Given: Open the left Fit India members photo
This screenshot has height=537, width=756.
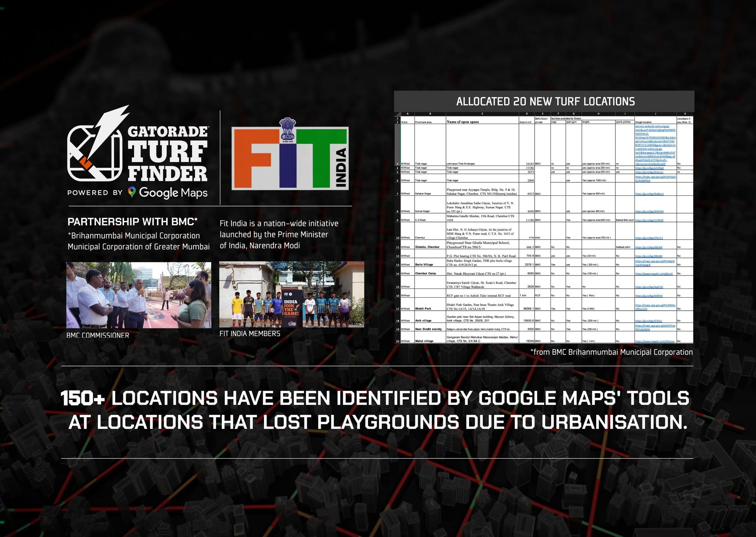Looking at the screenshot, I should coord(292,294).
